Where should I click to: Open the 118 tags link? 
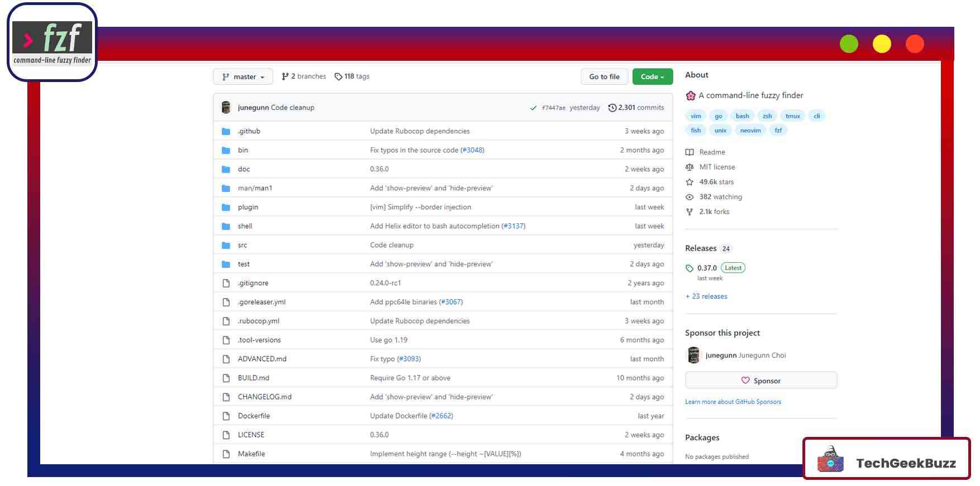click(x=352, y=76)
